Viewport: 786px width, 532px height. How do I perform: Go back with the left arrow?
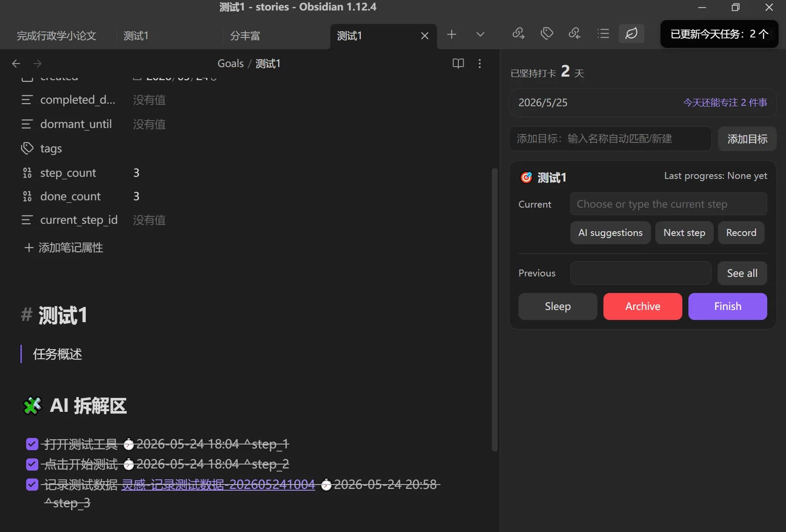tap(16, 64)
